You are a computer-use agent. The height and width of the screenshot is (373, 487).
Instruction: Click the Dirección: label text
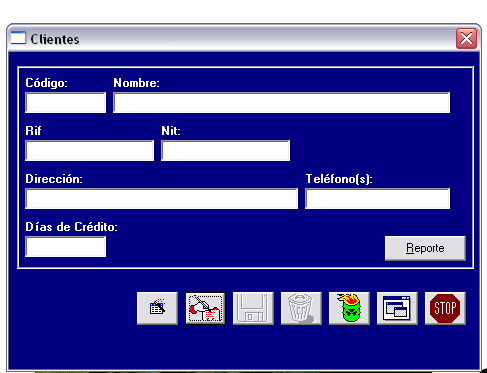click(x=54, y=179)
